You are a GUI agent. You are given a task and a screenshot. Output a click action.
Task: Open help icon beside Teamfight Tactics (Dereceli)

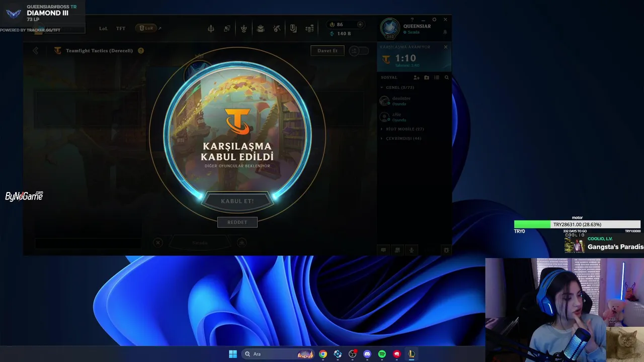[141, 51]
